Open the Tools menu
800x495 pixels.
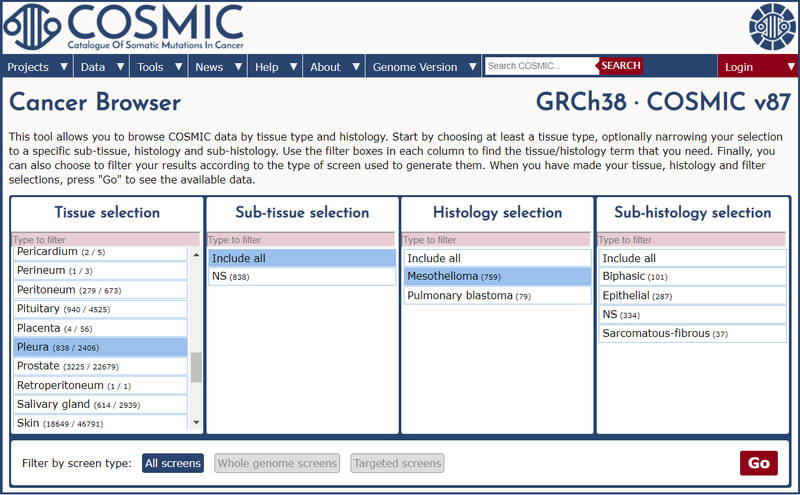click(159, 67)
